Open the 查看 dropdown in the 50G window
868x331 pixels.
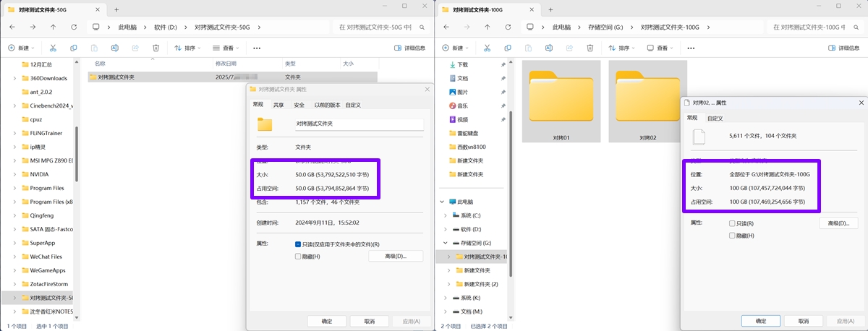[x=226, y=48]
